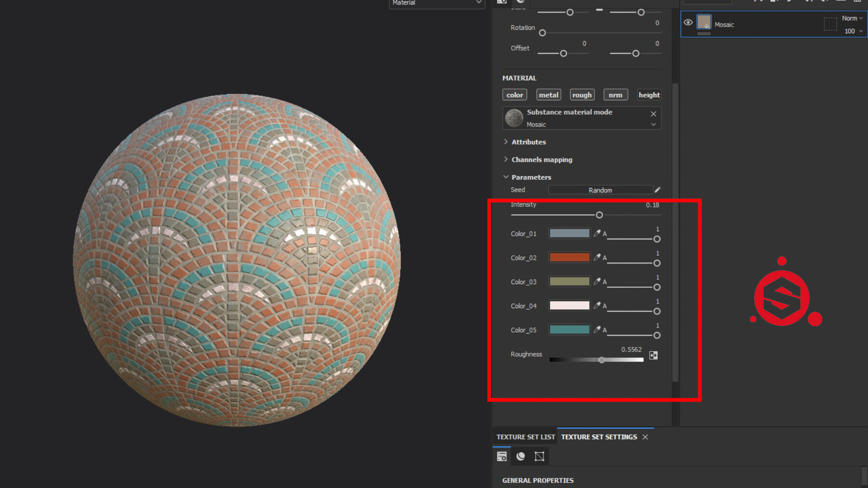Toggle the metal channel button
The width and height of the screenshot is (868, 488).
548,94
